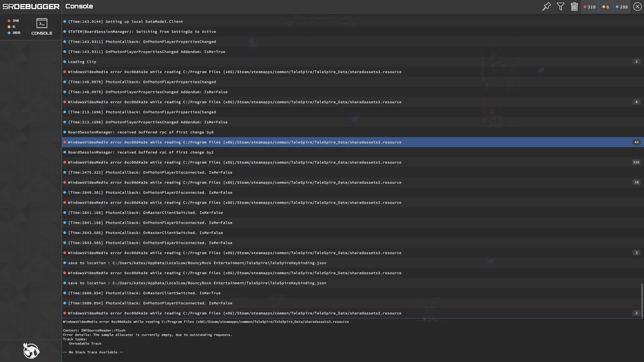
Task: Toggle the 6 warnings filter
Action: [606, 7]
